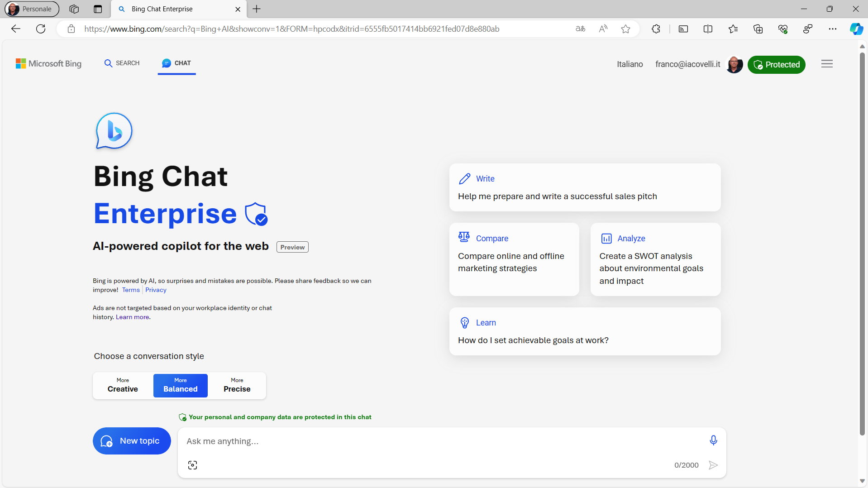Image resolution: width=868 pixels, height=488 pixels.
Task: Click the green Protected badge
Action: pyautogui.click(x=776, y=65)
